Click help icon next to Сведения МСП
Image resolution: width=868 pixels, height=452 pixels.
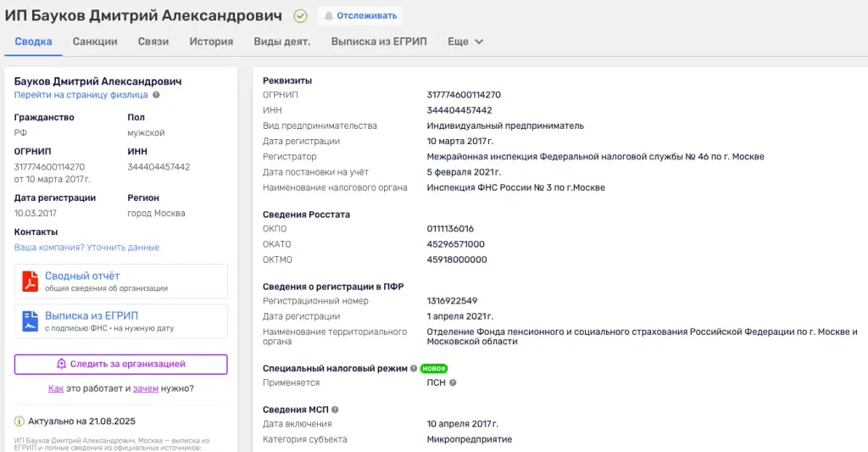(335, 410)
